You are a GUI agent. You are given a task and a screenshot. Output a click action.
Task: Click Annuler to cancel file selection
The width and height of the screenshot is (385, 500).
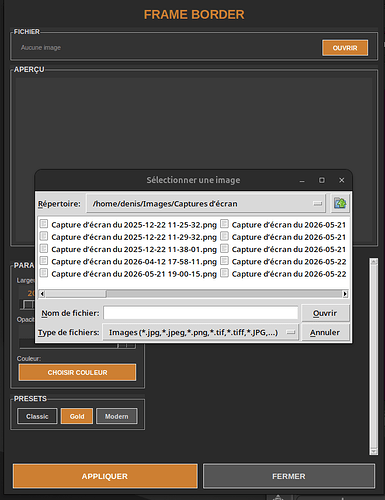(325, 332)
